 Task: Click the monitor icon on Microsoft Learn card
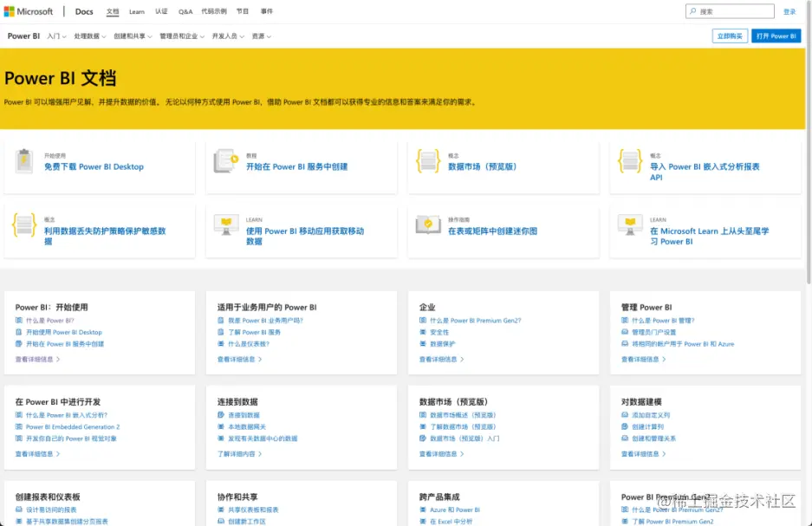pyautogui.click(x=630, y=225)
